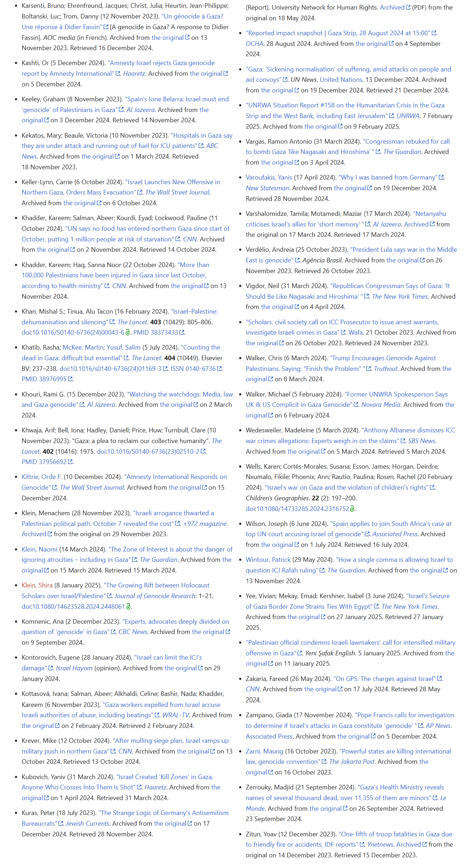
Task: Open "After mulling siege plan" article link
Action: (x=125, y=746)
